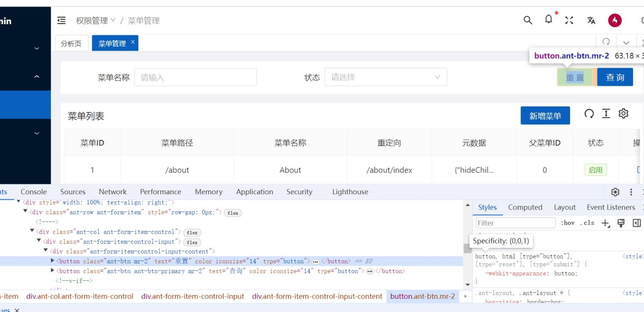Change table density via row-height icon

[606, 114]
